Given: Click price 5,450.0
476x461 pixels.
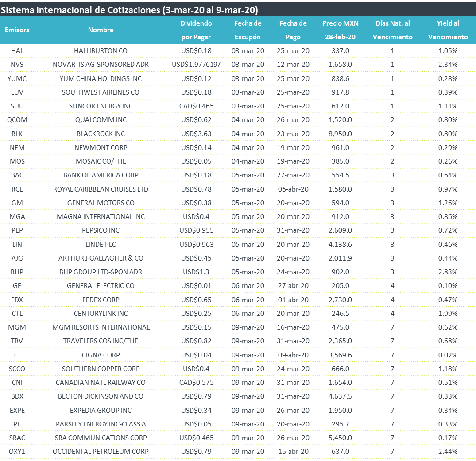Looking at the screenshot, I should click(341, 438).
